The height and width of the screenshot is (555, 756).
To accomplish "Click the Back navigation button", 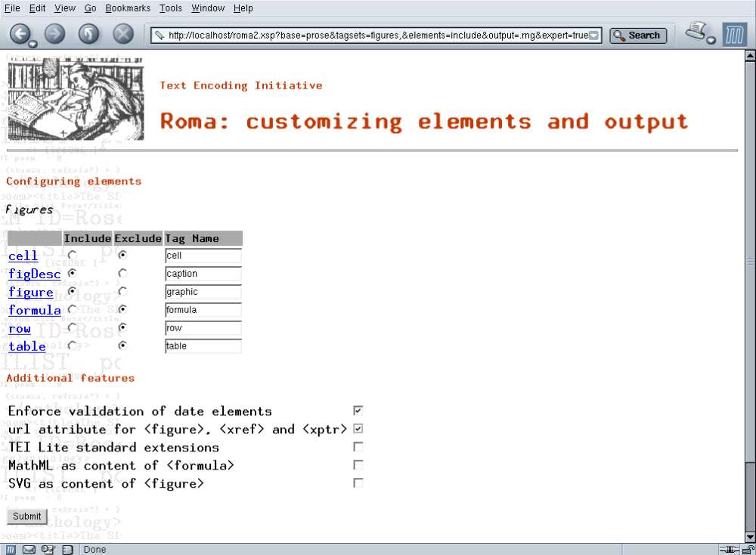I will point(20,33).
